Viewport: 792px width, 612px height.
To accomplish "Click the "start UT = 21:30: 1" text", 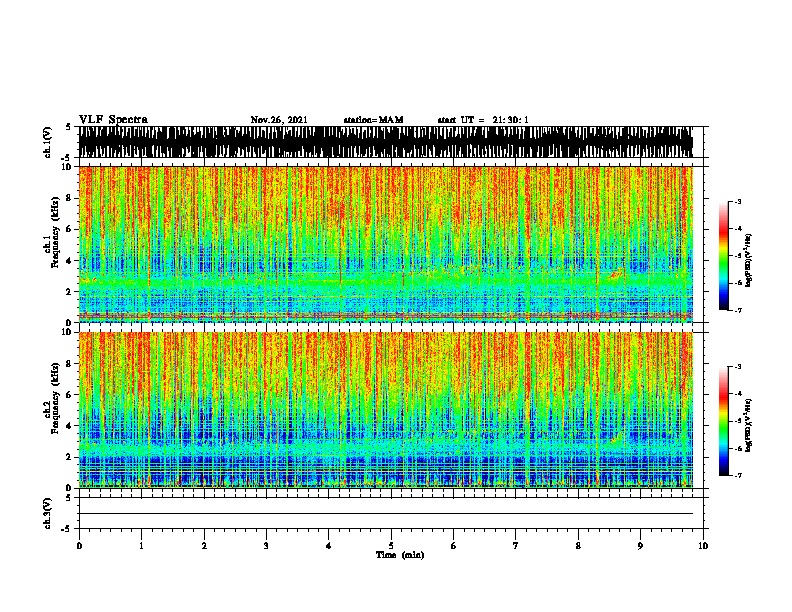I will (483, 120).
